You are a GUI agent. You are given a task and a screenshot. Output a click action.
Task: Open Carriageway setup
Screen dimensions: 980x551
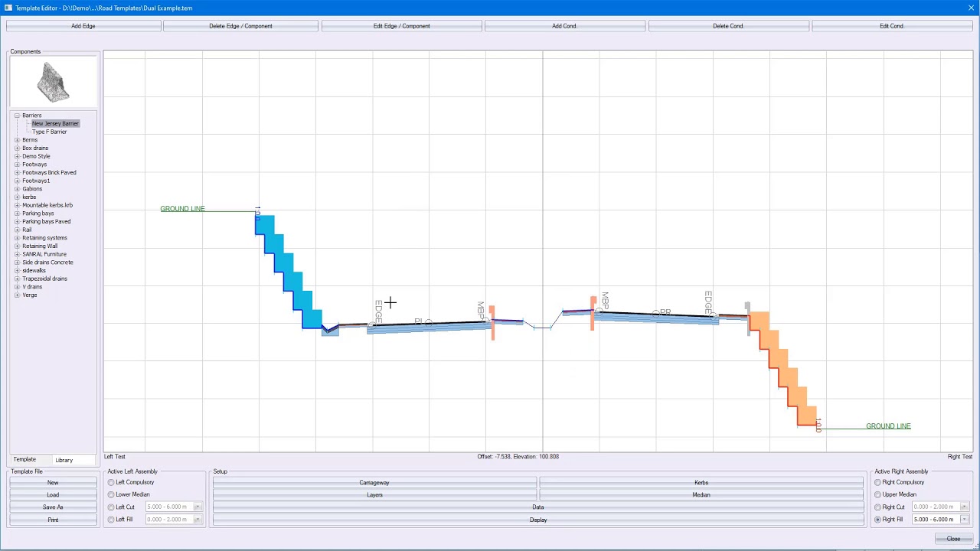click(374, 483)
